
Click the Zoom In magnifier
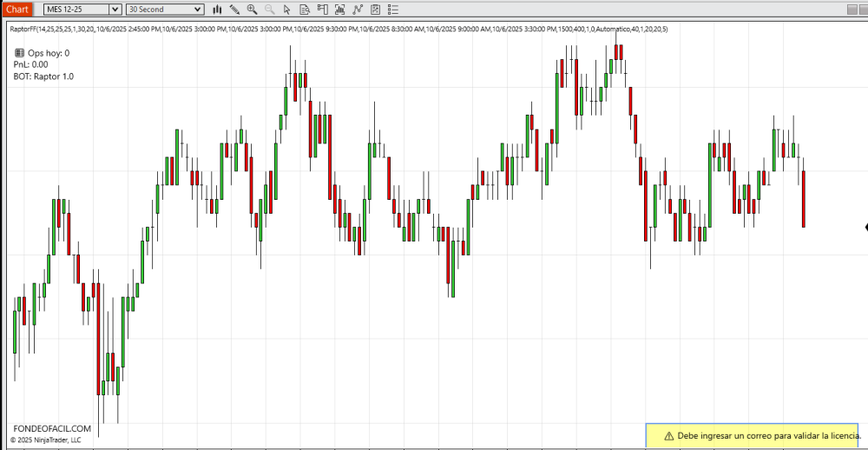pos(252,10)
